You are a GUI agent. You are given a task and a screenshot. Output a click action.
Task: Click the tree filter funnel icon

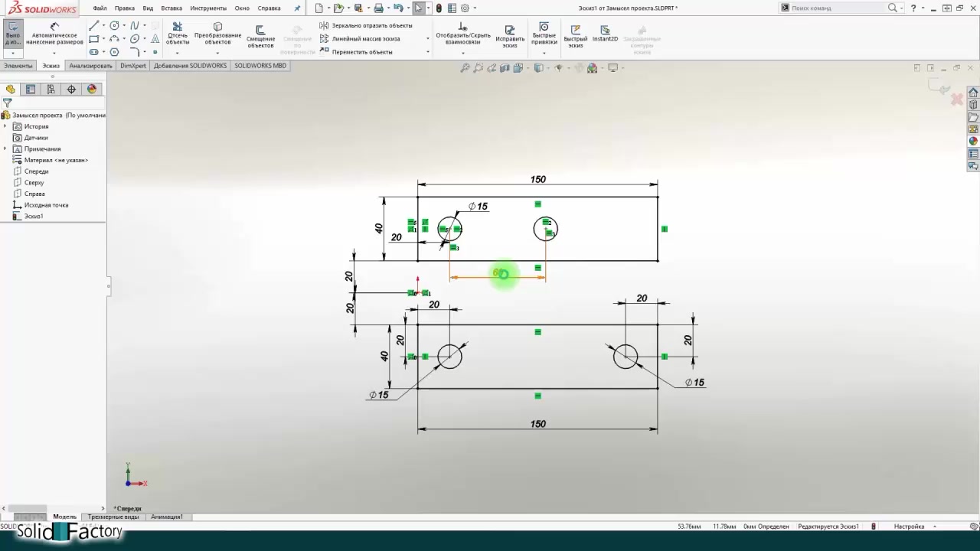(7, 103)
